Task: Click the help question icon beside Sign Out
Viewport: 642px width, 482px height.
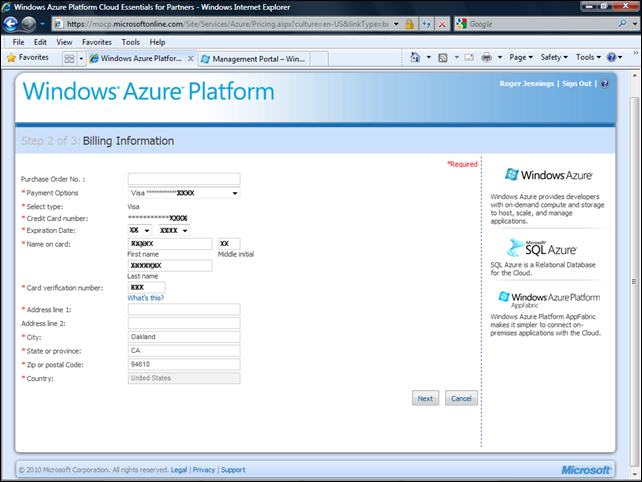Action: point(604,84)
